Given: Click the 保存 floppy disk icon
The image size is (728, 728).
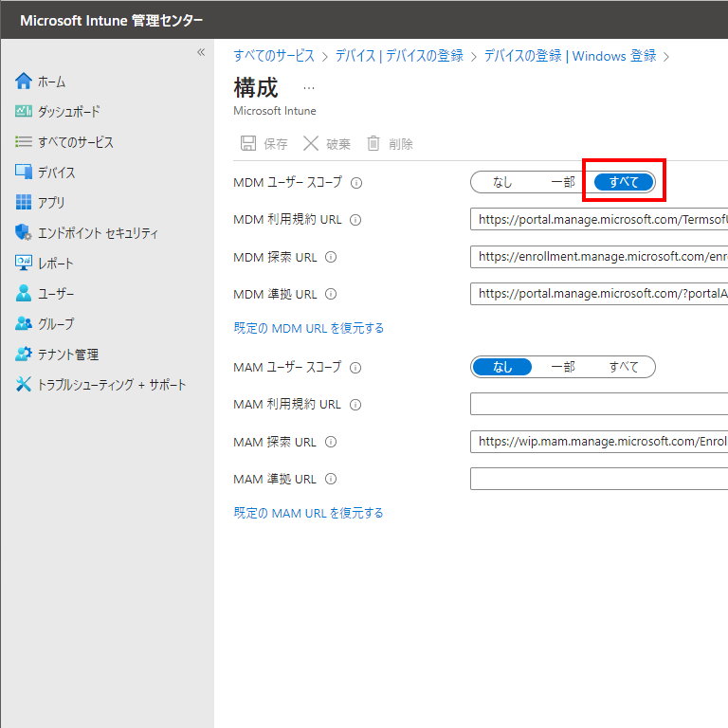Looking at the screenshot, I should click(248, 143).
